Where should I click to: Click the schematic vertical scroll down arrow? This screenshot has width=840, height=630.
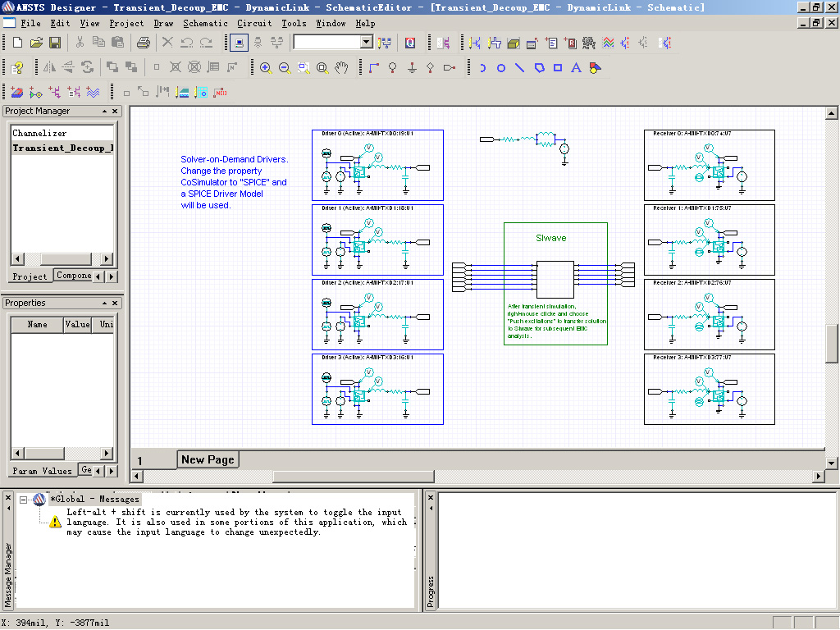831,463
